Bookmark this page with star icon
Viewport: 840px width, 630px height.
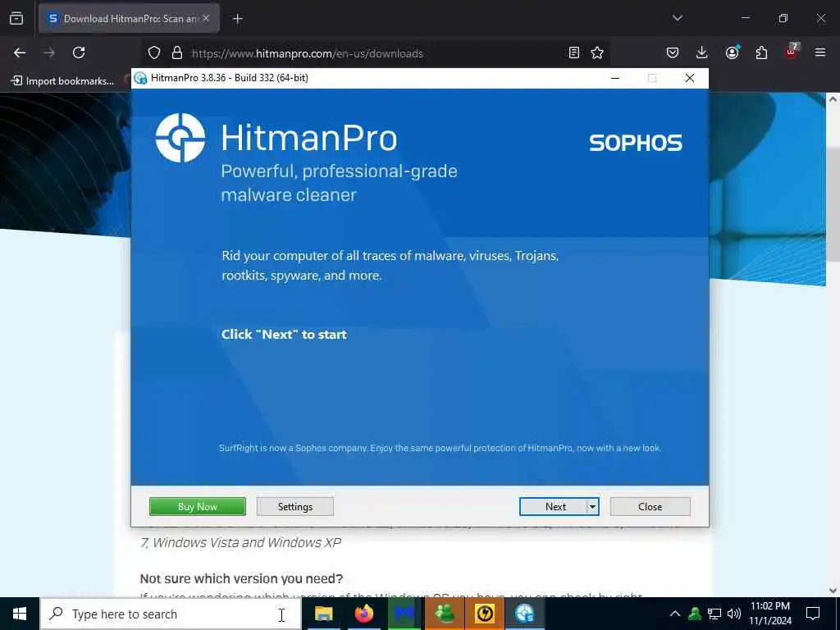597,53
